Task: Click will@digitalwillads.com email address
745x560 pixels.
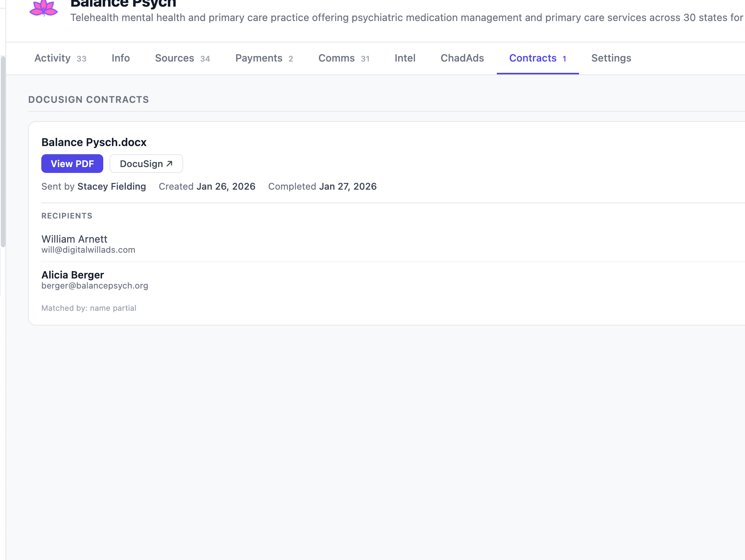Action: [88, 250]
